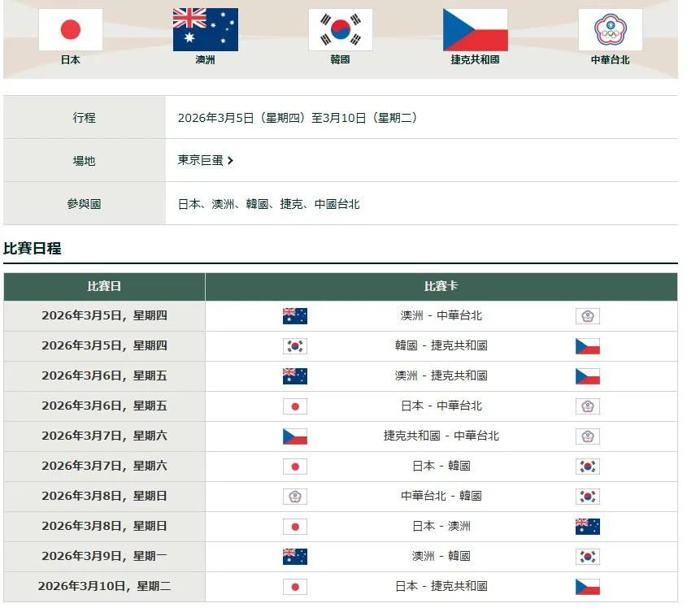The height and width of the screenshot is (612, 700).
Task: Click the chevron arrow next to 東京巨蛋
Action: click(230, 161)
